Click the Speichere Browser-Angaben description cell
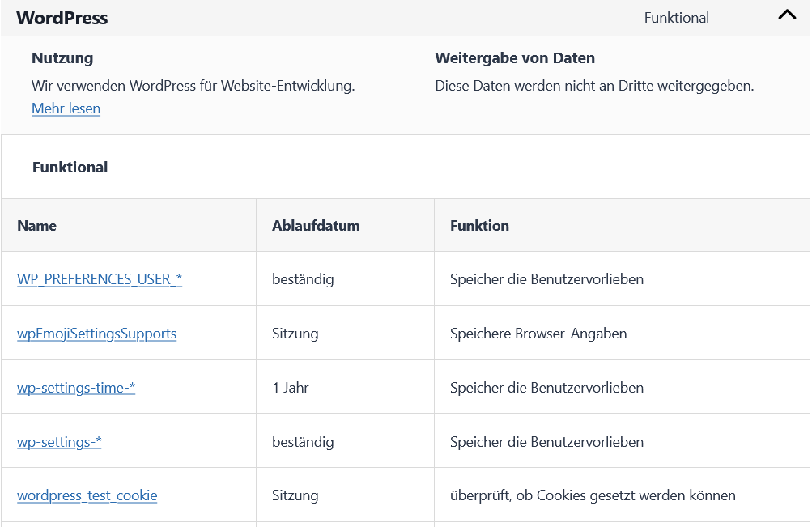812x527 pixels. 538,334
